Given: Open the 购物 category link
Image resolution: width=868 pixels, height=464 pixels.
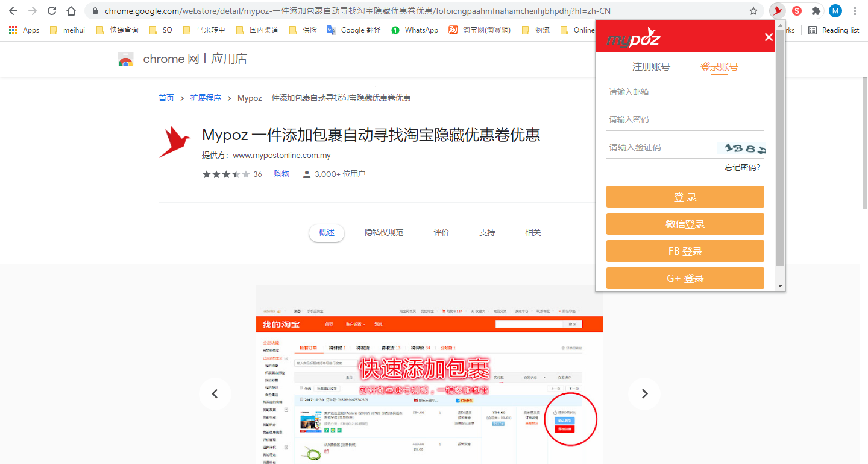Looking at the screenshot, I should click(281, 174).
